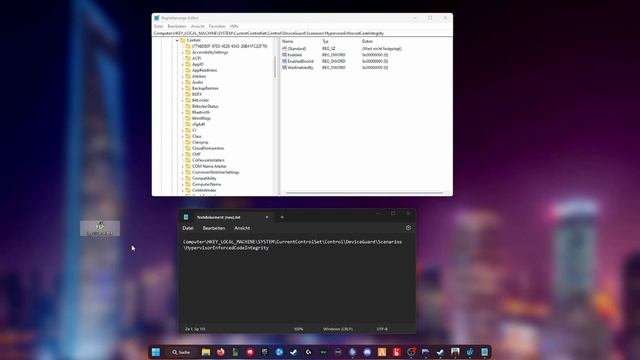
Task: Expand the AccessibilitySettings key
Action: pyautogui.click(x=182, y=52)
